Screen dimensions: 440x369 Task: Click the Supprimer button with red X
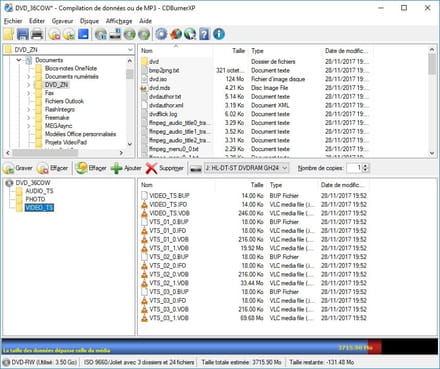pyautogui.click(x=165, y=168)
